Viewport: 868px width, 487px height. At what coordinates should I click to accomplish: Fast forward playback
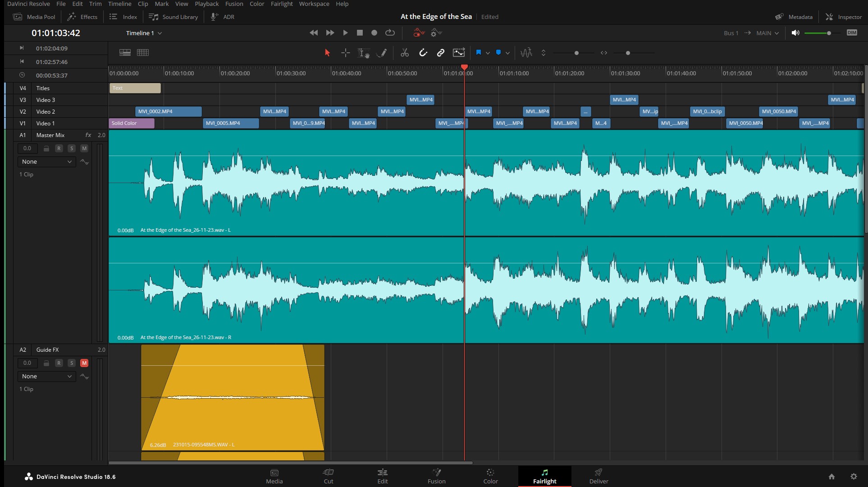coord(330,33)
